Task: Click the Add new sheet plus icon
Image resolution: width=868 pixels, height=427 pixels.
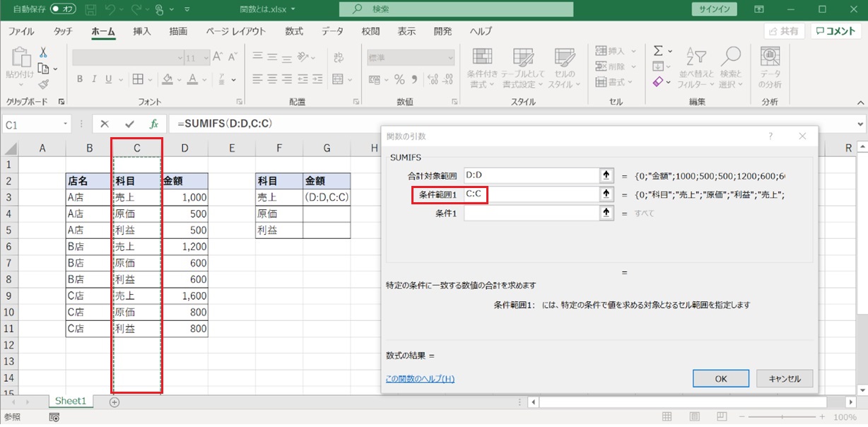Action: [115, 402]
